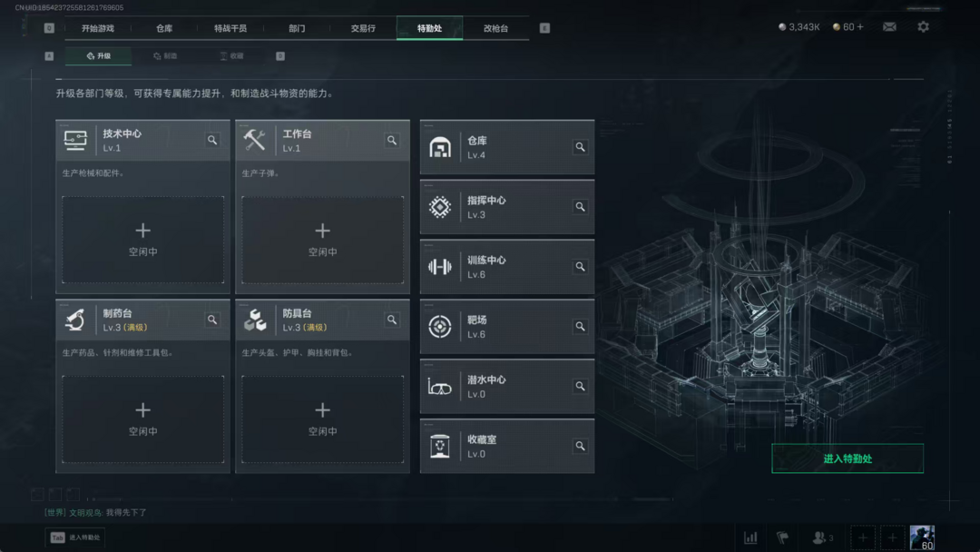Click the magnifier next to 指挥中心
The height and width of the screenshot is (552, 980).
tap(580, 207)
